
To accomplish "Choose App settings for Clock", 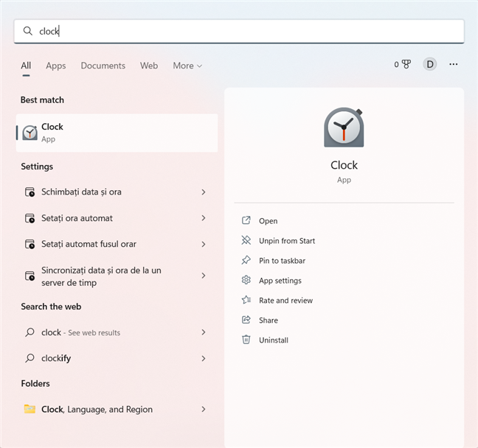I will [280, 281].
